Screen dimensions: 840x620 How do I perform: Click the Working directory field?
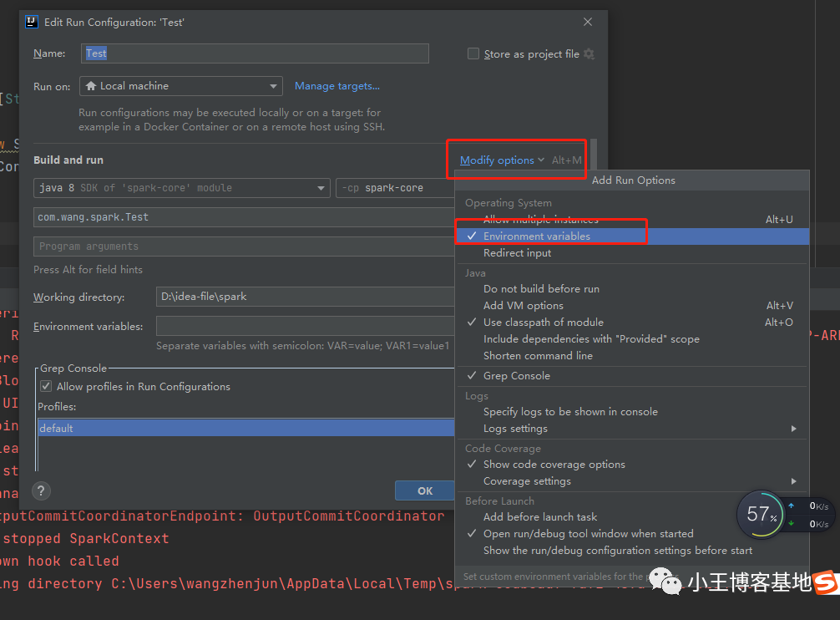[x=306, y=297]
